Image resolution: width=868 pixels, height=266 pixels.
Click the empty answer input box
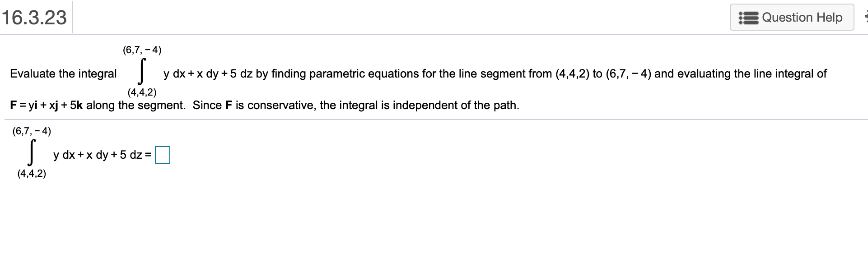point(163,155)
